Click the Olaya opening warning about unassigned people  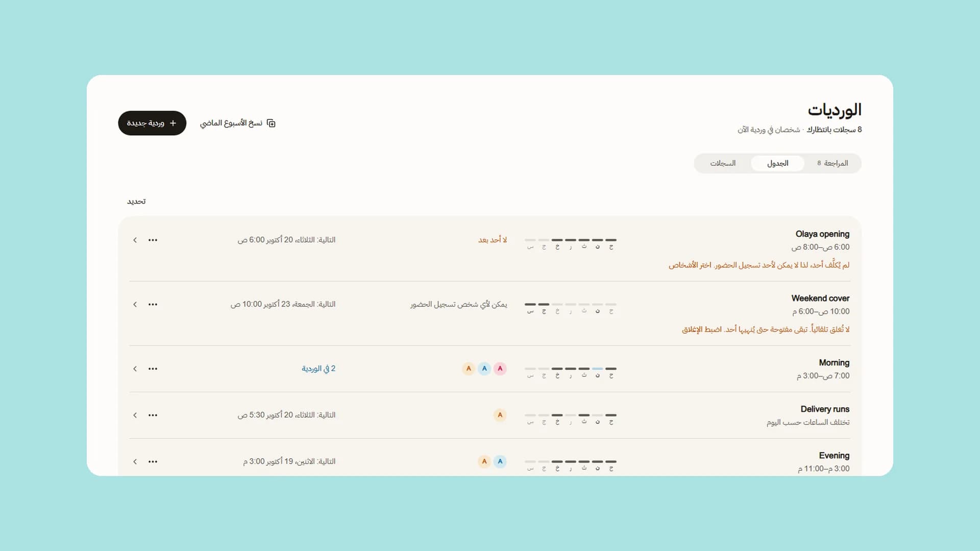759,265
